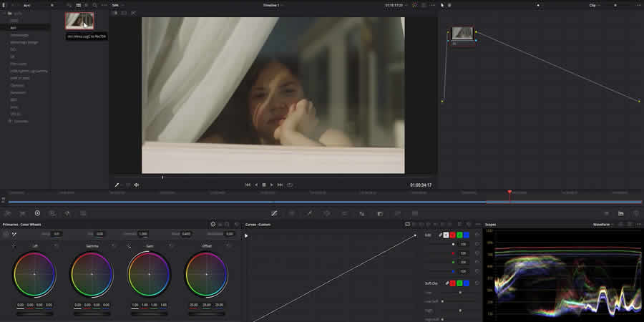Open the Curves palette icon
The image size is (644, 322).
pyautogui.click(x=274, y=213)
